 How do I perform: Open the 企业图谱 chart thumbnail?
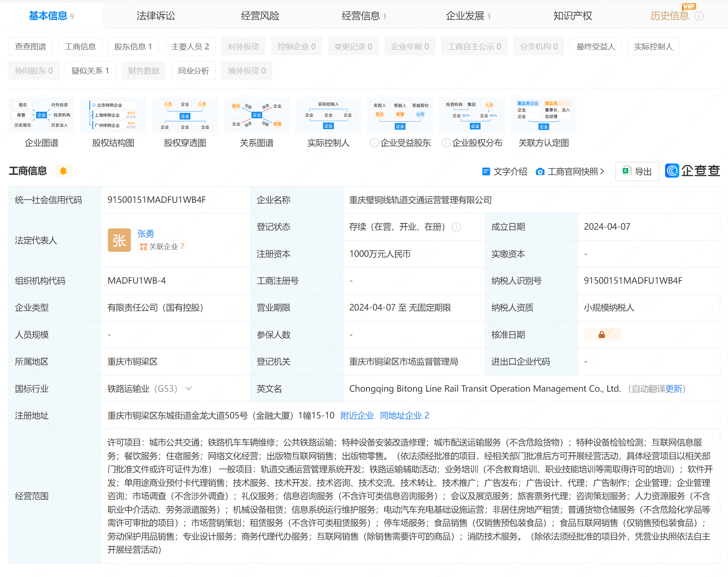click(x=42, y=115)
